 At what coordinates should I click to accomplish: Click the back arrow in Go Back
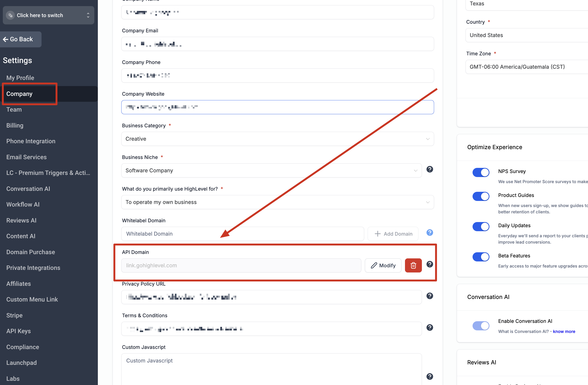click(x=5, y=39)
